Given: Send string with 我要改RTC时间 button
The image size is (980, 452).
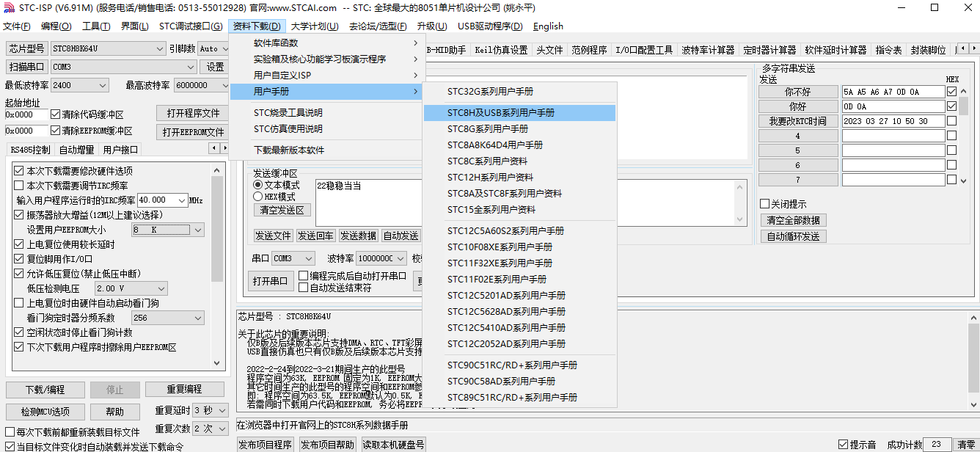Looking at the screenshot, I should click(x=798, y=121).
